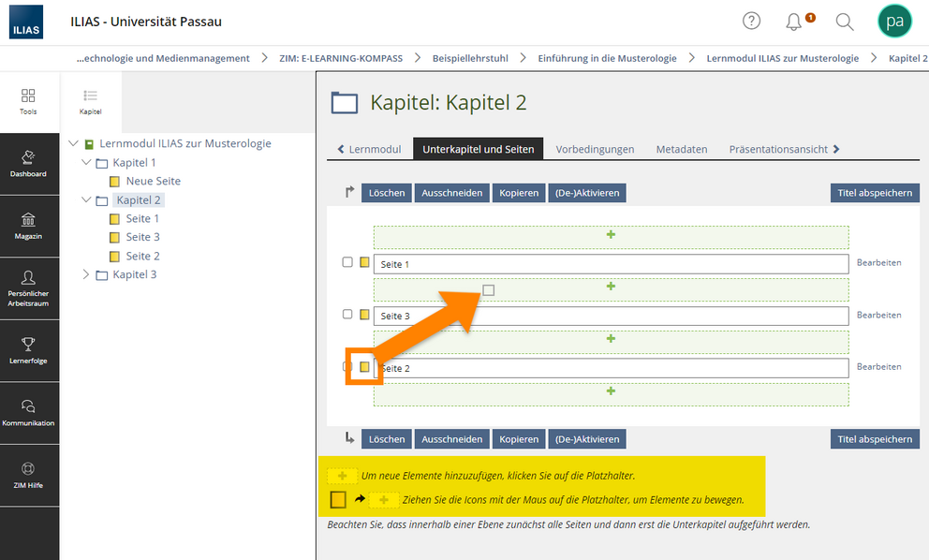Click the top Löschen button
The width and height of the screenshot is (929, 560).
[x=387, y=193]
